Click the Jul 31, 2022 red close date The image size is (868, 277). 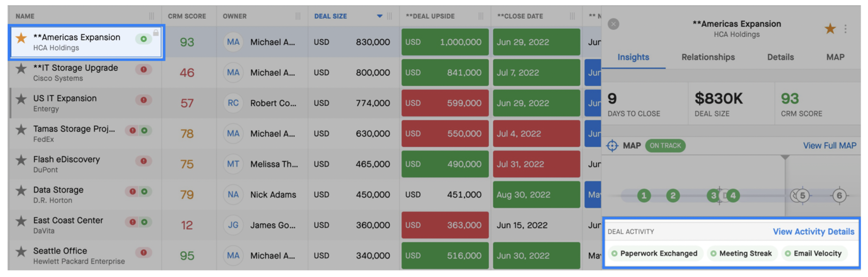pos(536,164)
